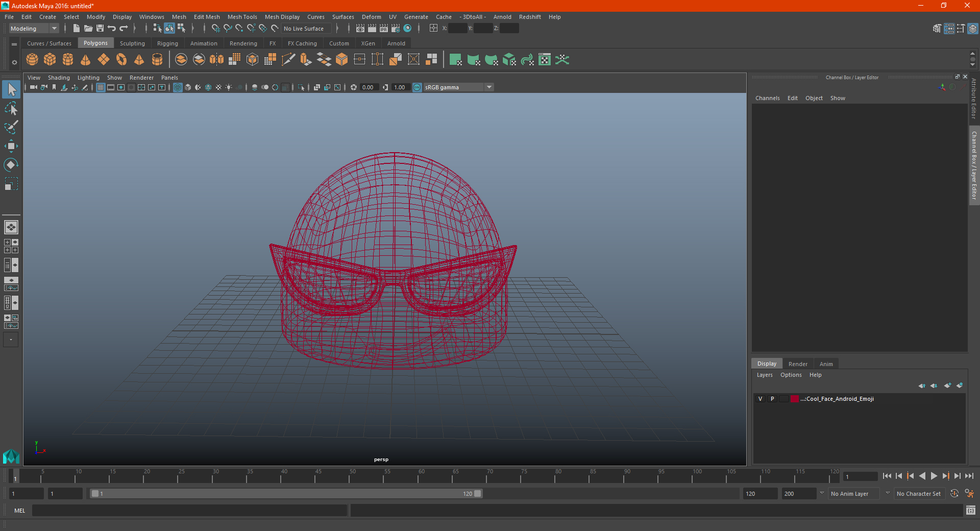
Task: Expand the toolbox layout options arrow
Action: coord(11,340)
